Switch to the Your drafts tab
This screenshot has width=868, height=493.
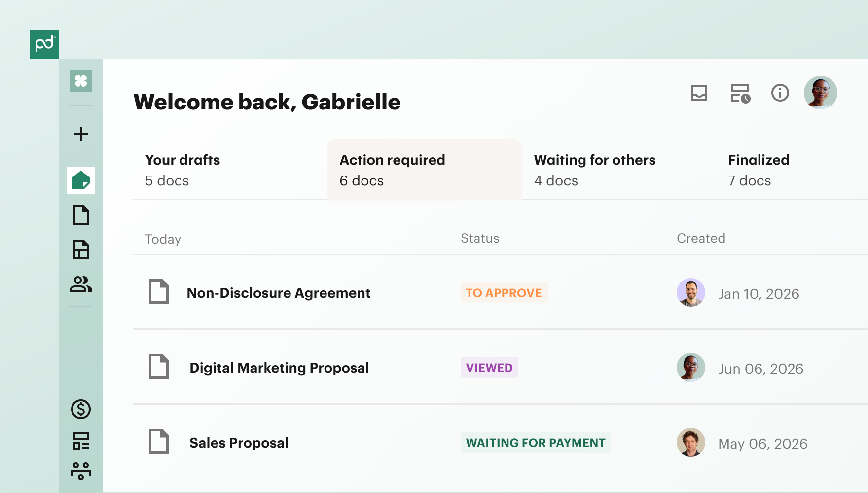pos(230,170)
